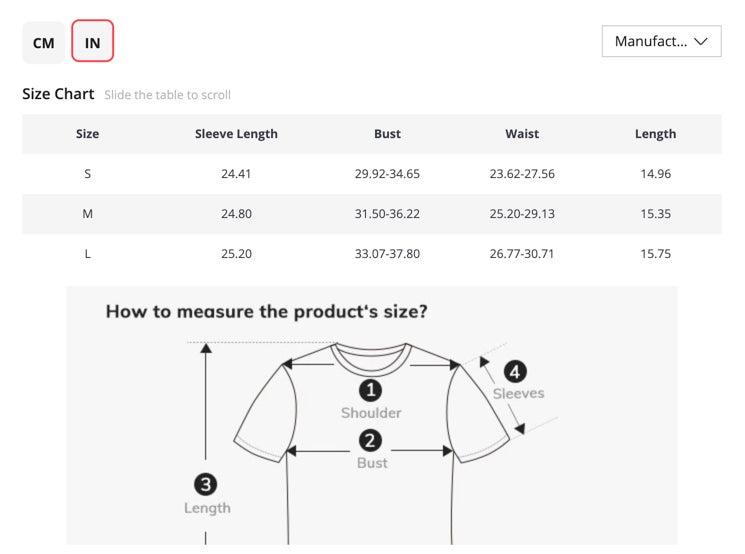The width and height of the screenshot is (745, 554).
Task: Select the IN unit toggle
Action: tap(92, 43)
